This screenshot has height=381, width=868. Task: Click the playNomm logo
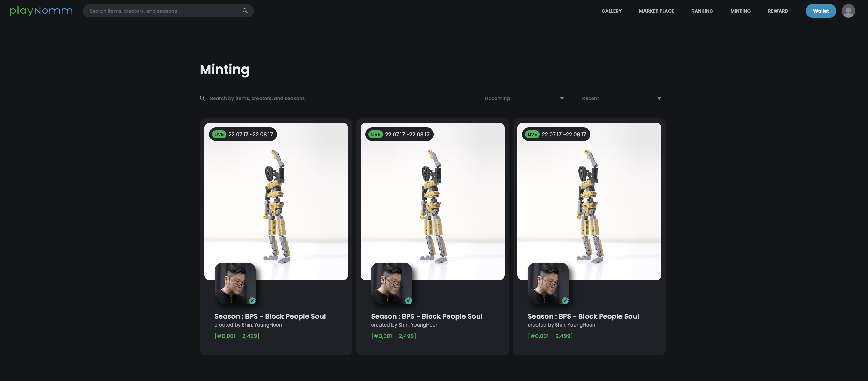click(41, 11)
